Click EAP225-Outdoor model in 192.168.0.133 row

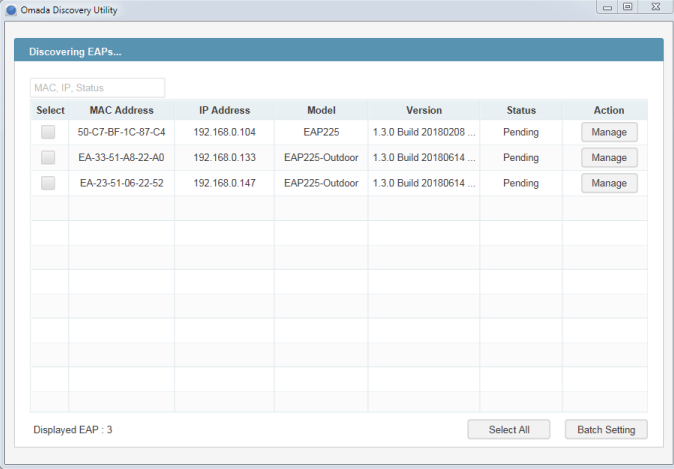pyautogui.click(x=321, y=157)
